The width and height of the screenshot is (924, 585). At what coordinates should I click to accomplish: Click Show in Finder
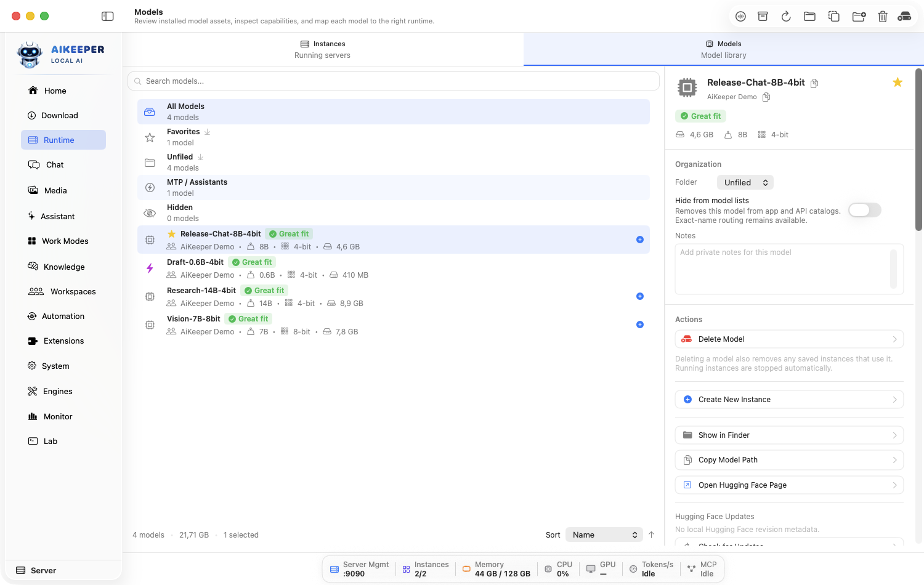coord(789,435)
